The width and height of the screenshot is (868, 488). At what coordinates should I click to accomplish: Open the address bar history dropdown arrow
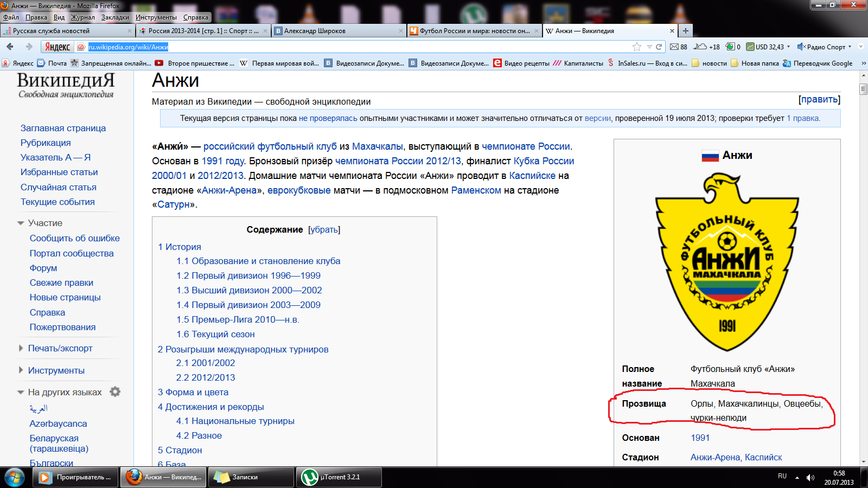(x=649, y=47)
